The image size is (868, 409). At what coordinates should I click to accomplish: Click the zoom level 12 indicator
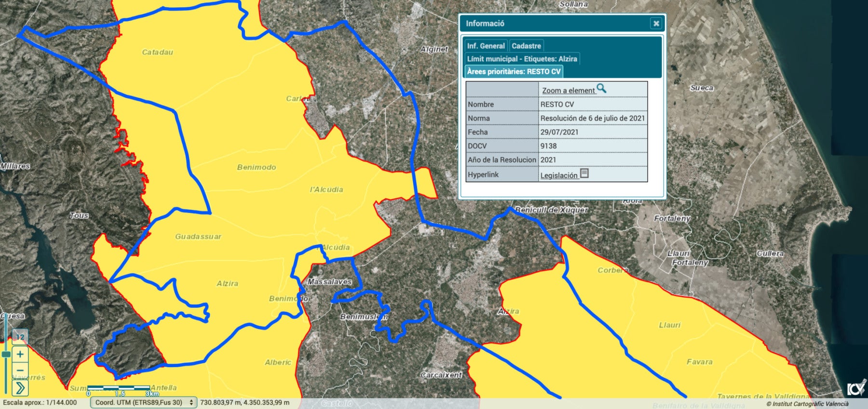tap(20, 337)
